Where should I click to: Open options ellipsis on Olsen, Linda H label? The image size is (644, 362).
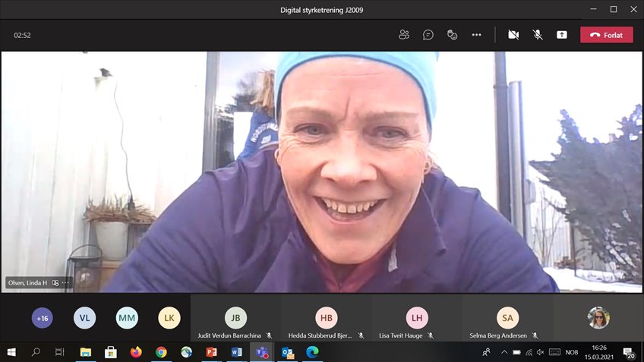[x=66, y=282]
